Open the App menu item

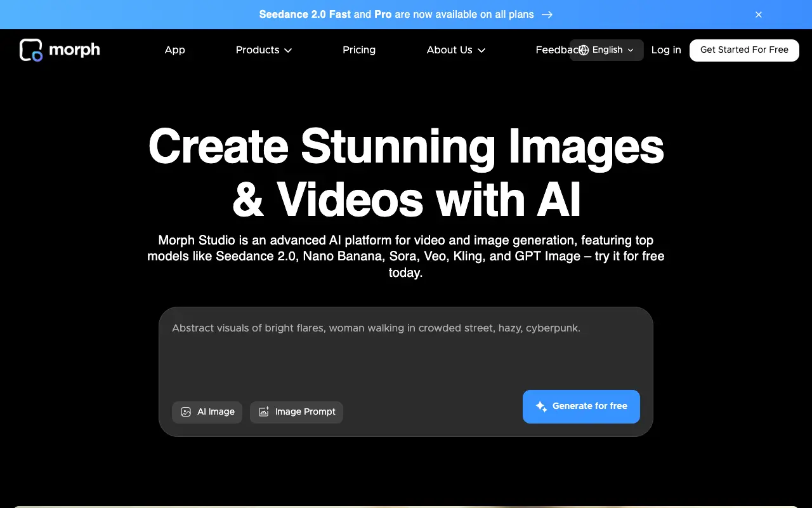click(175, 50)
